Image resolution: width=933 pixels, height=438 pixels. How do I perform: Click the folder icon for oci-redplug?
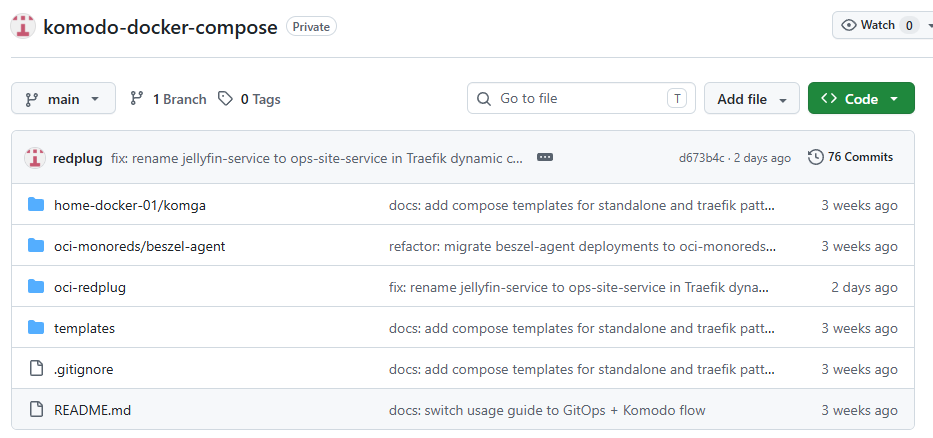(x=36, y=287)
